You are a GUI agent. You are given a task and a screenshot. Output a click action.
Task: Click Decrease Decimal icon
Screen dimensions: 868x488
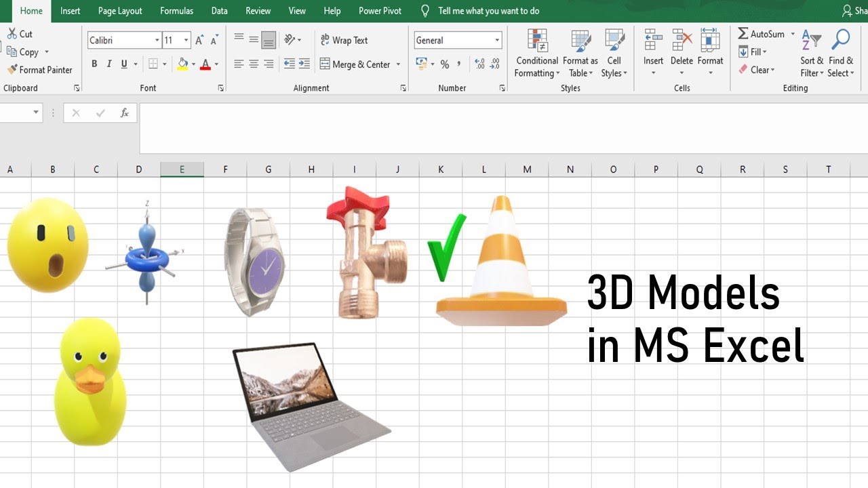coord(495,64)
